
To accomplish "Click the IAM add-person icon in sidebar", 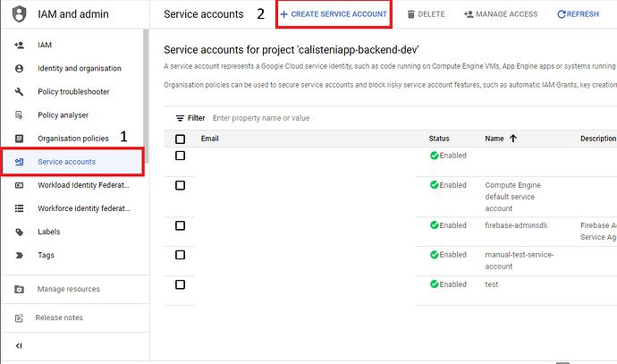I will 19,45.
